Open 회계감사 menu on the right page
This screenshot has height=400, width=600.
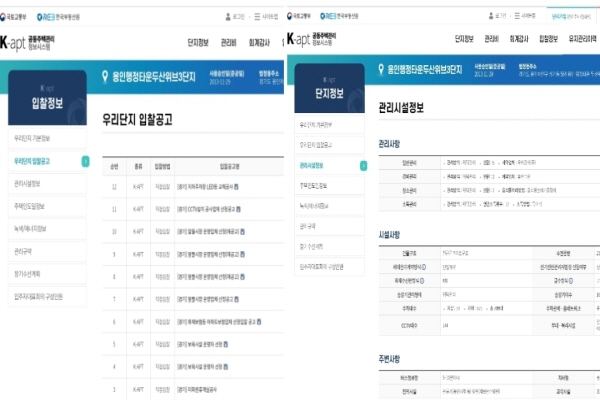[519, 39]
